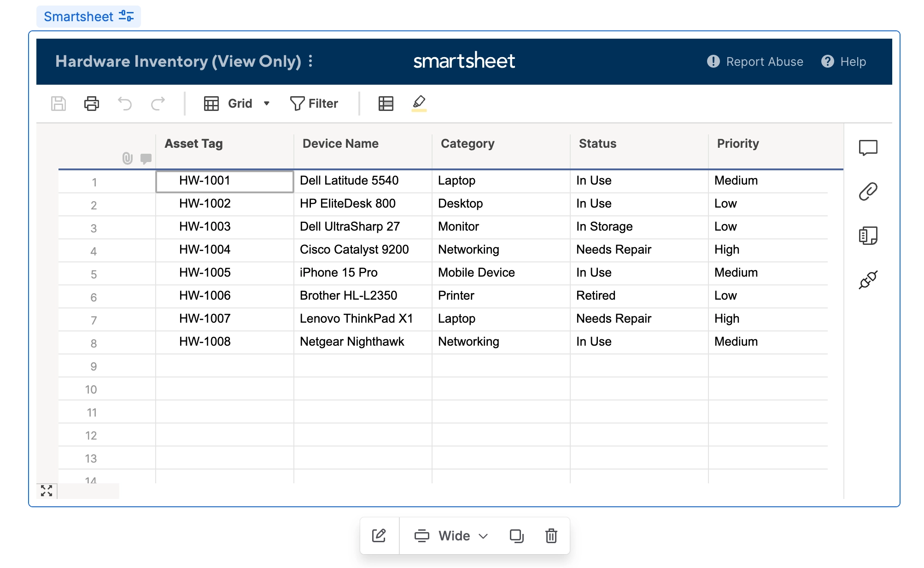Select cell HW-1003
924x568 pixels.
coord(225,227)
